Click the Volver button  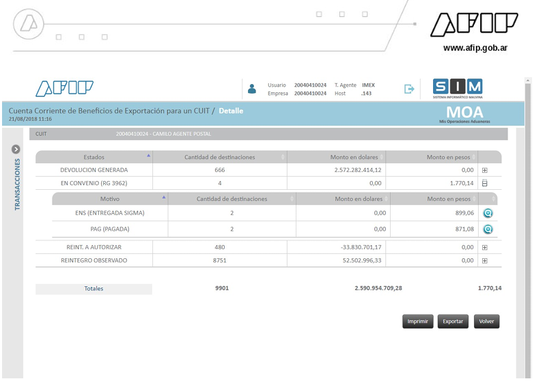point(486,322)
